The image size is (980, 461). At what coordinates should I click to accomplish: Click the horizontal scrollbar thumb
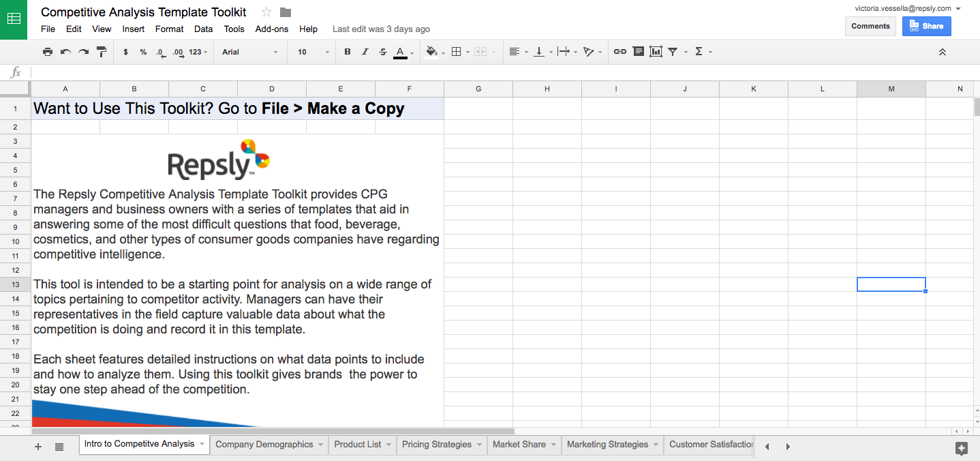click(273, 431)
